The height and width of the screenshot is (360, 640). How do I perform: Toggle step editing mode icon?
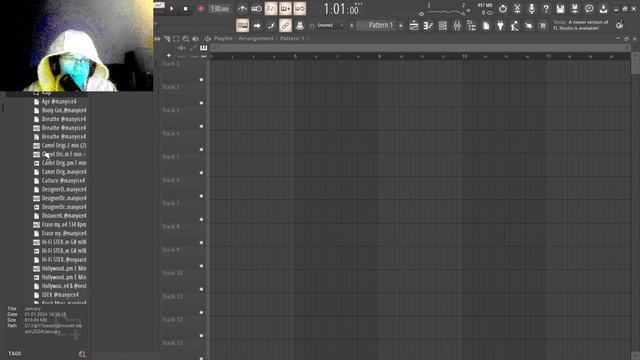coord(271,26)
